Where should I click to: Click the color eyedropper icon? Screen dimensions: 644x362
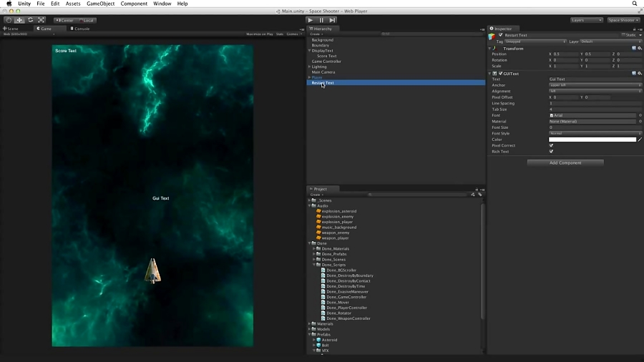pyautogui.click(x=640, y=140)
